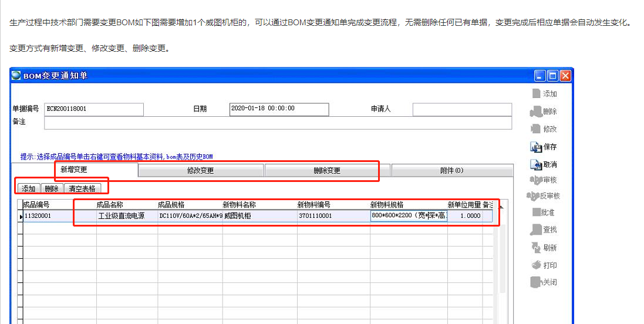Click the first row selector arrow

pos(21,217)
